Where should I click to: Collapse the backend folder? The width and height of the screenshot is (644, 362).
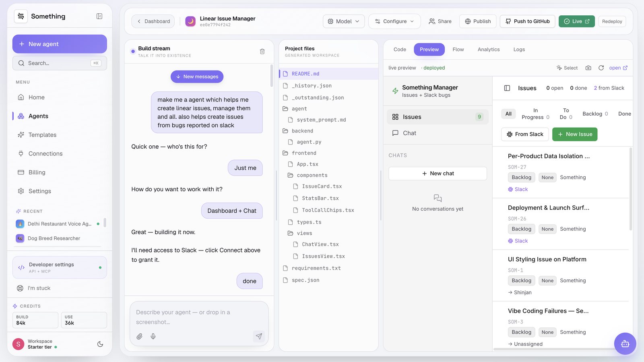pyautogui.click(x=328, y=131)
